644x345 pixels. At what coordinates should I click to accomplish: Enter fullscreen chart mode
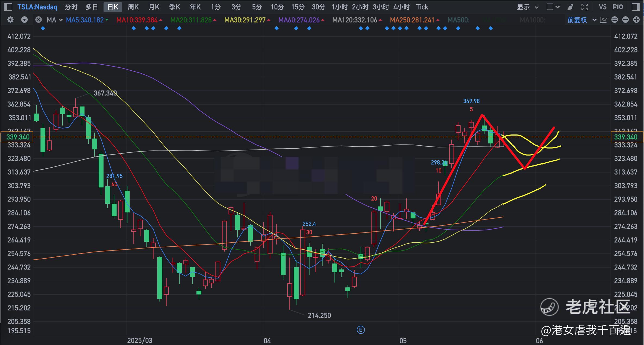click(x=585, y=7)
